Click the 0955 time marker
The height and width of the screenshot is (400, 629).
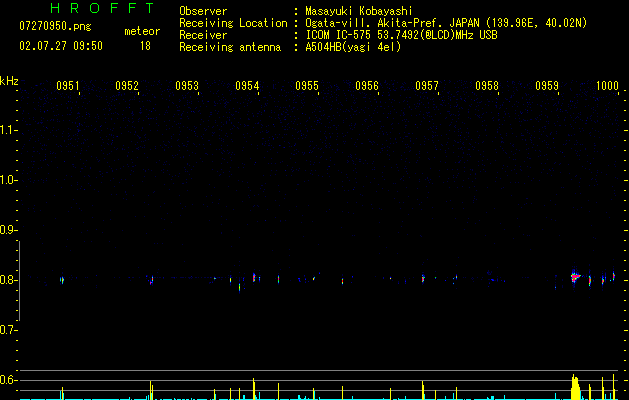306,86
